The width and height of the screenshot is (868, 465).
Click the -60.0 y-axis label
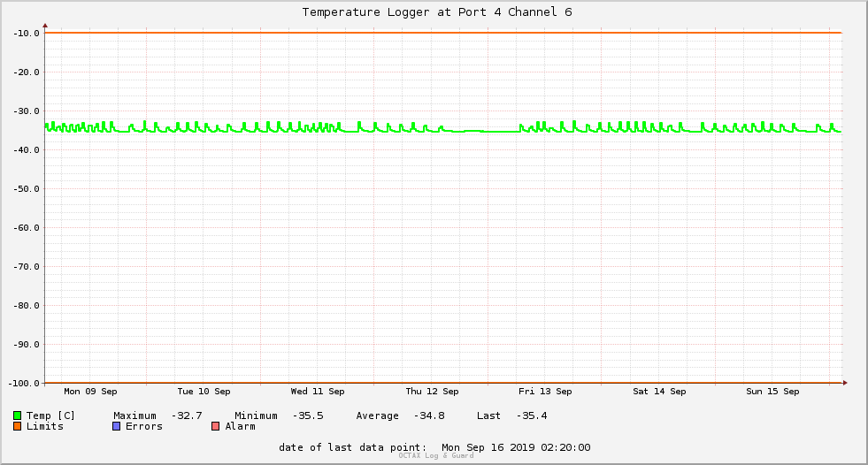coord(26,228)
